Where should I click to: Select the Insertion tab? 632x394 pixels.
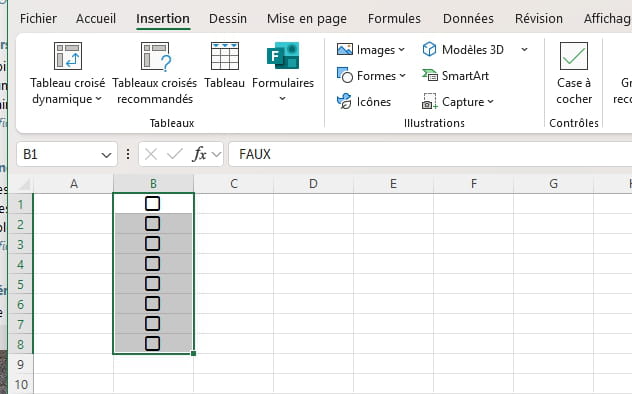163,19
